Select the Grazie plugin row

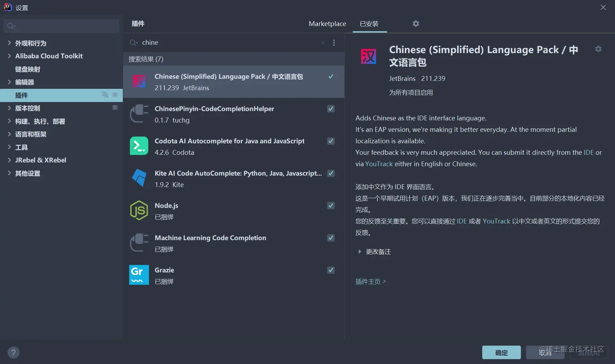point(234,275)
